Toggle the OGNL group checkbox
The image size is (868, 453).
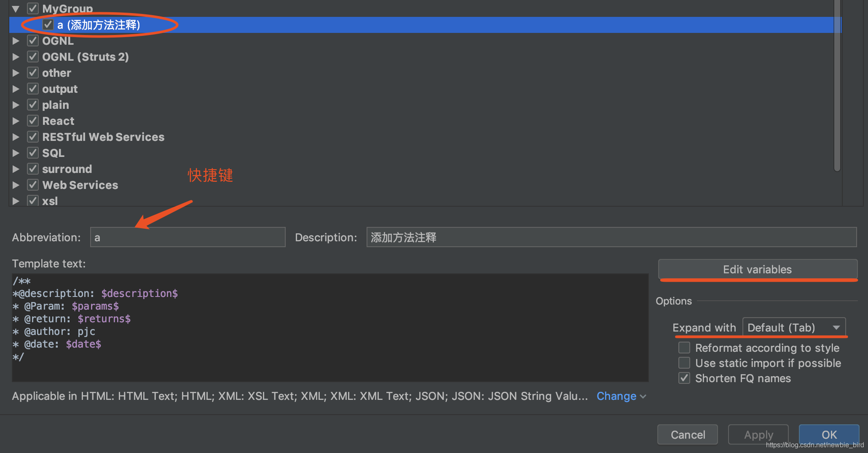tap(33, 41)
